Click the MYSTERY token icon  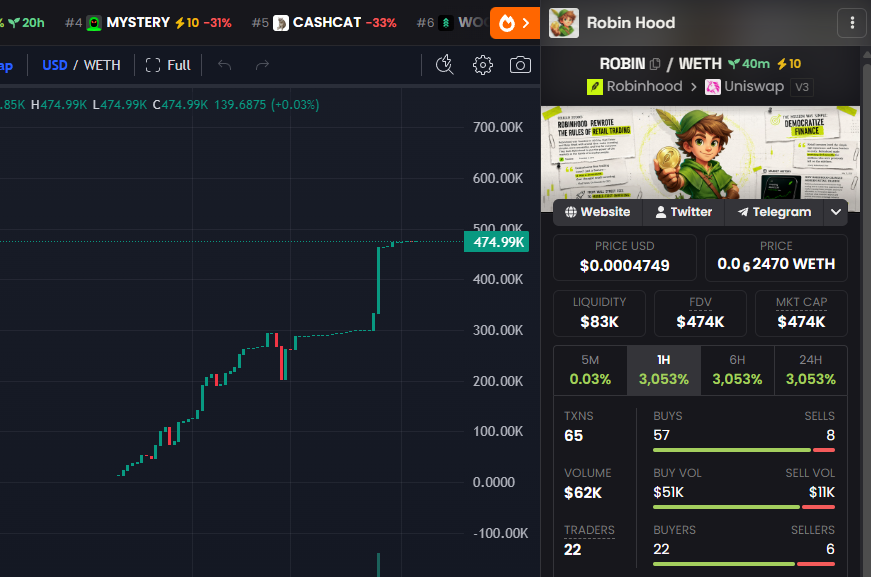[x=94, y=23]
